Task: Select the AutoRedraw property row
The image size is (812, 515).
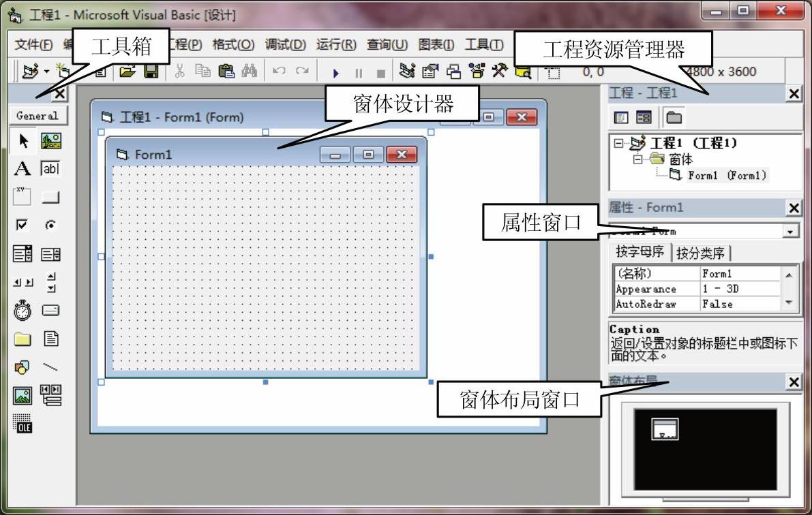Action: tap(697, 304)
